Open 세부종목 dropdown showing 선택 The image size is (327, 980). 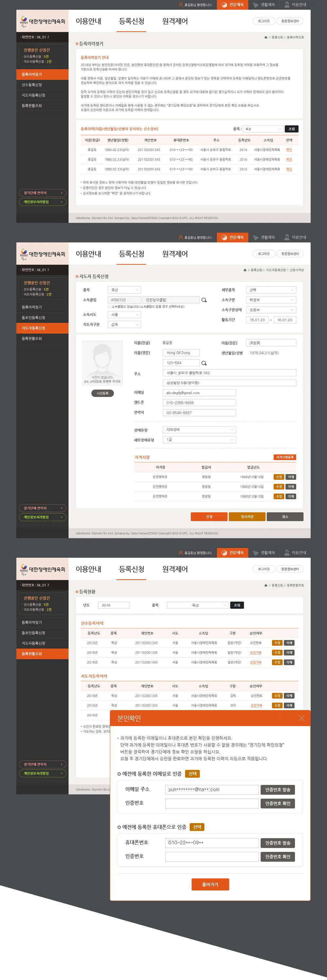tap(271, 290)
